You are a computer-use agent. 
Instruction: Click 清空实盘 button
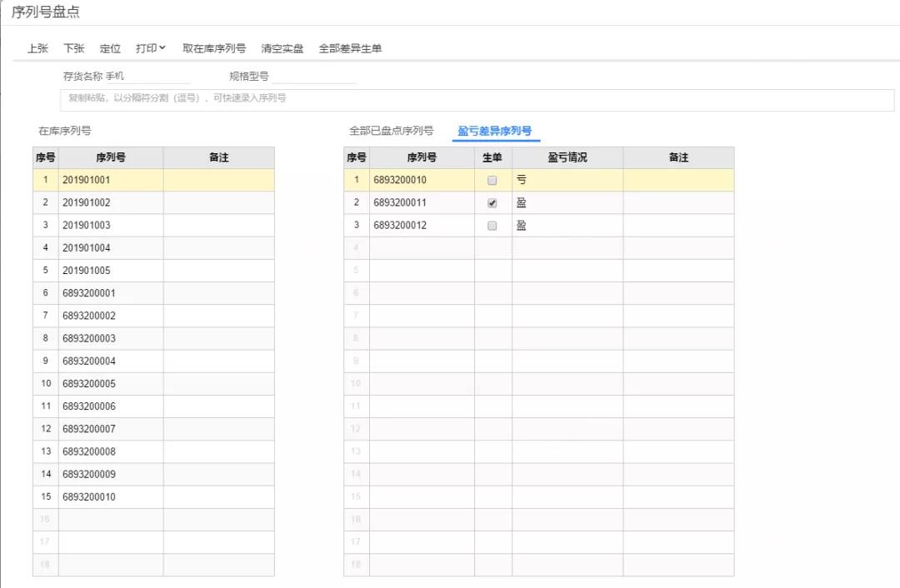coord(282,49)
